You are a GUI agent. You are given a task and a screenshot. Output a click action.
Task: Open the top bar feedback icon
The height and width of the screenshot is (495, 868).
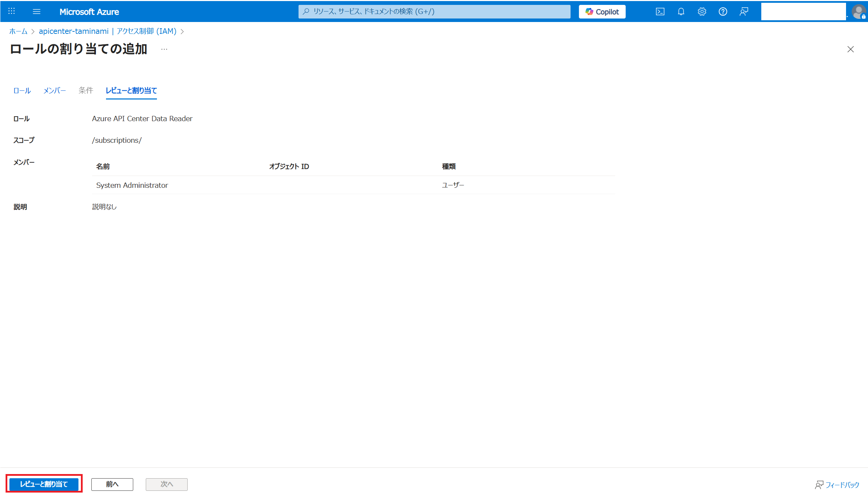tap(744, 12)
